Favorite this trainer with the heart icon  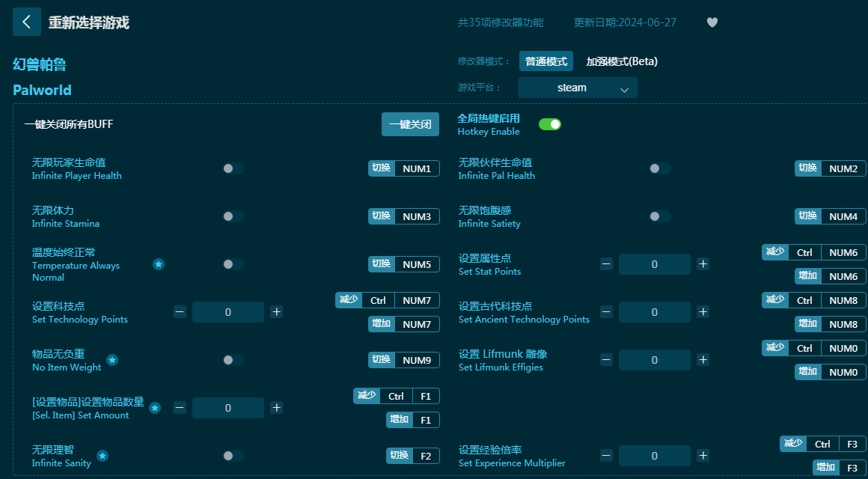(712, 22)
